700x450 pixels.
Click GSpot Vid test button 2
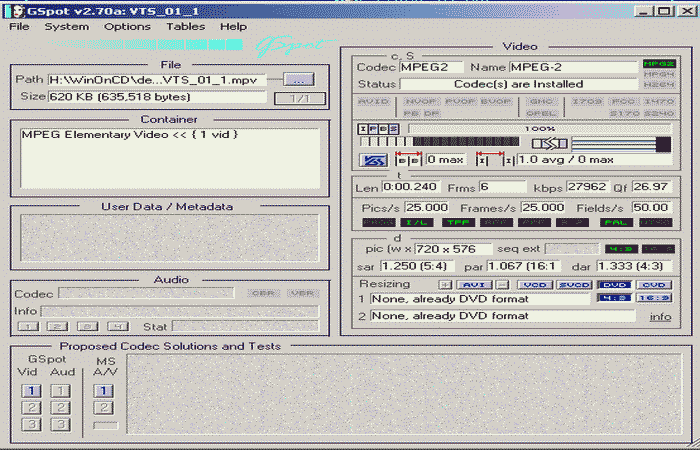(x=32, y=408)
